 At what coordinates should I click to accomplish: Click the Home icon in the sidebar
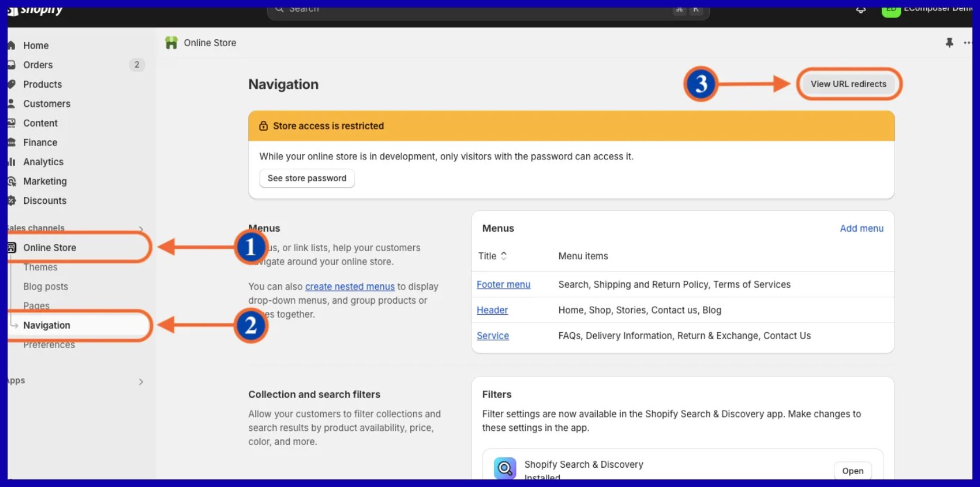(x=11, y=46)
